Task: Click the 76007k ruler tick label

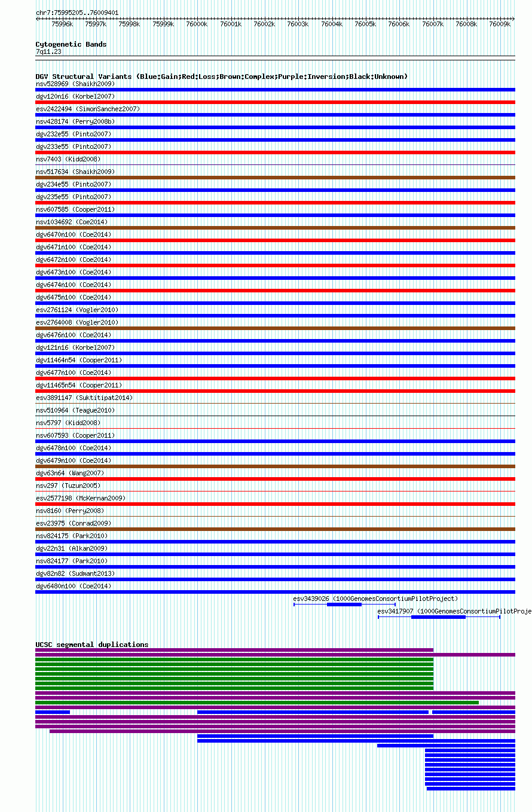Action: click(x=433, y=25)
